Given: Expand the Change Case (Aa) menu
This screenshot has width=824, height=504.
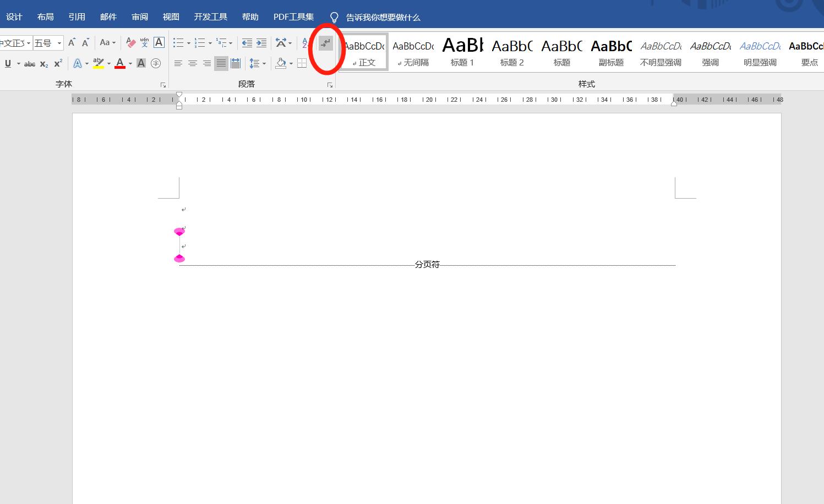Looking at the screenshot, I should click(x=107, y=43).
